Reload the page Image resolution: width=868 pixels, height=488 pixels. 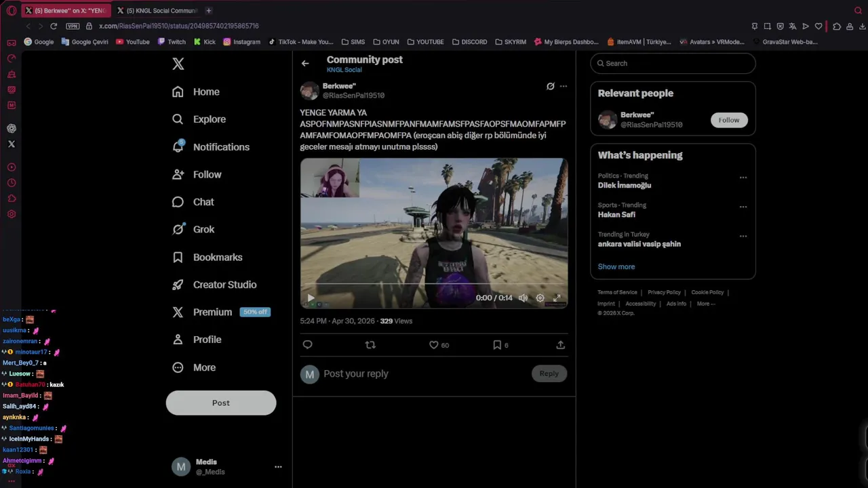(54, 26)
